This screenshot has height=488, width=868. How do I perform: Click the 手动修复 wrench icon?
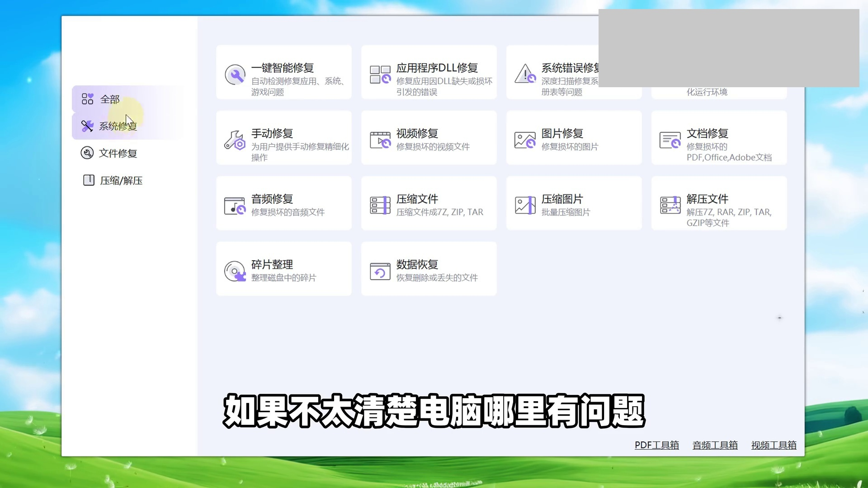235,141
